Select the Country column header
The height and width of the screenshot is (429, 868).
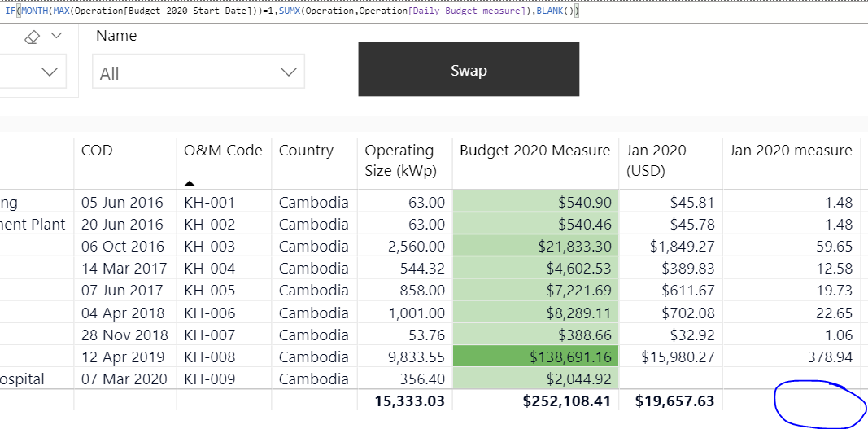[x=306, y=151]
